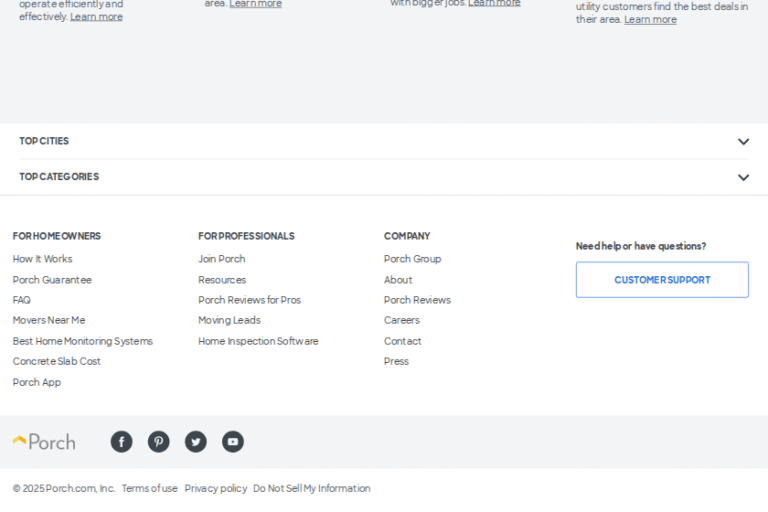Go to Porch Guarantee page

tap(52, 280)
